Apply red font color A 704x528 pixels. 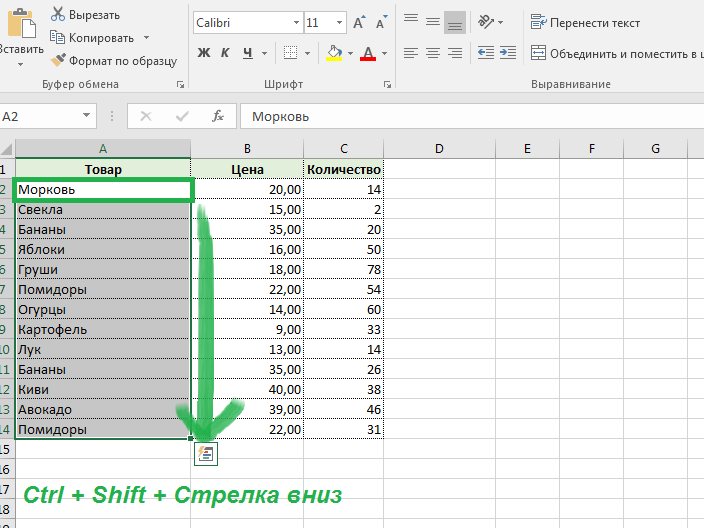[368, 53]
